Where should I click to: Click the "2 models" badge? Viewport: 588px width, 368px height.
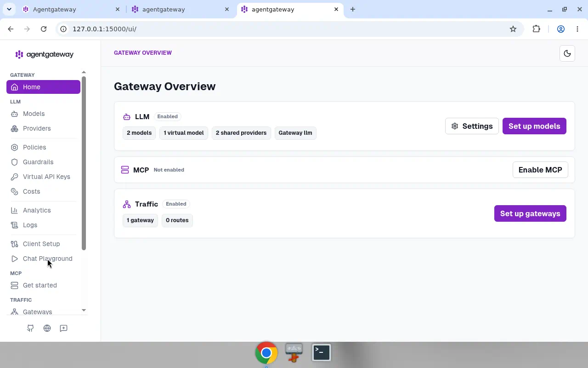coord(139,133)
